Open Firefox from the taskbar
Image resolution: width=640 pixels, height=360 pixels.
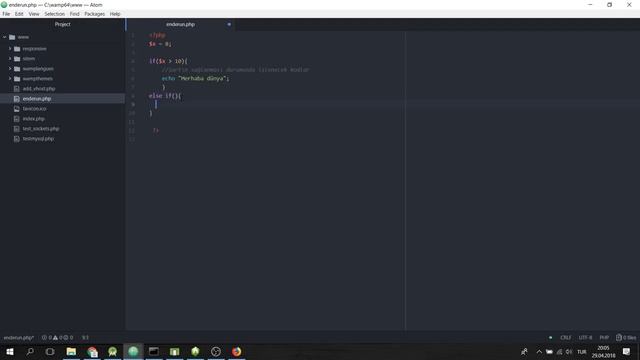(x=236, y=351)
